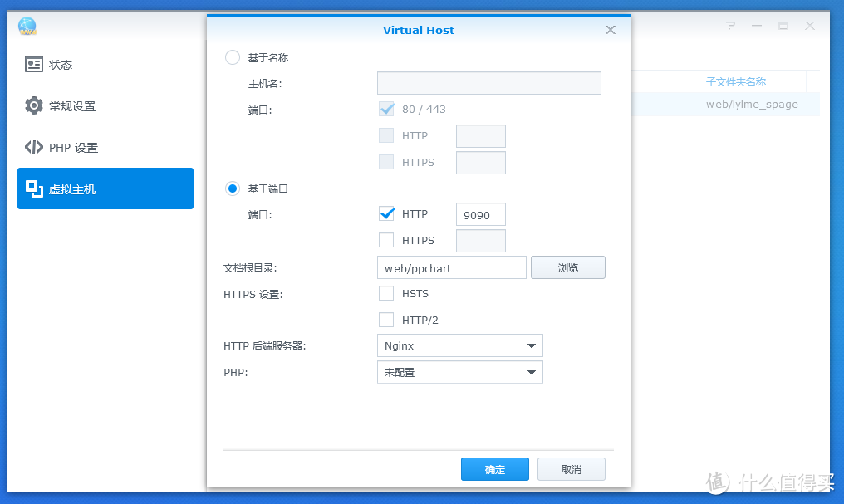Select the 基于端口 radio button
This screenshot has width=844, height=504.
pos(233,188)
